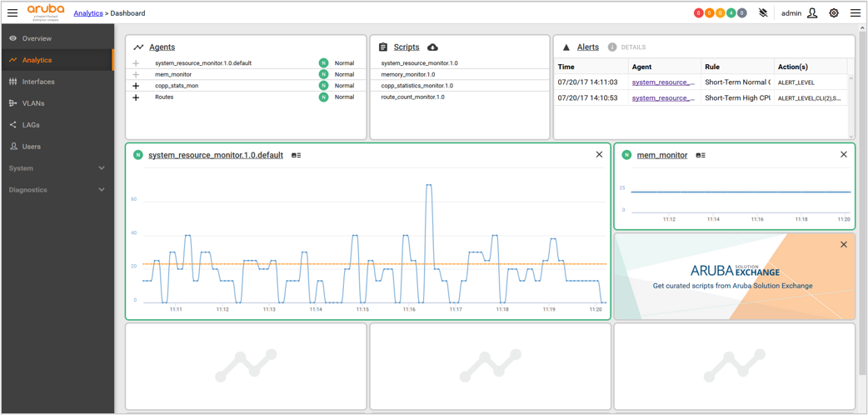Close the mem_monitor graph panel

[844, 155]
